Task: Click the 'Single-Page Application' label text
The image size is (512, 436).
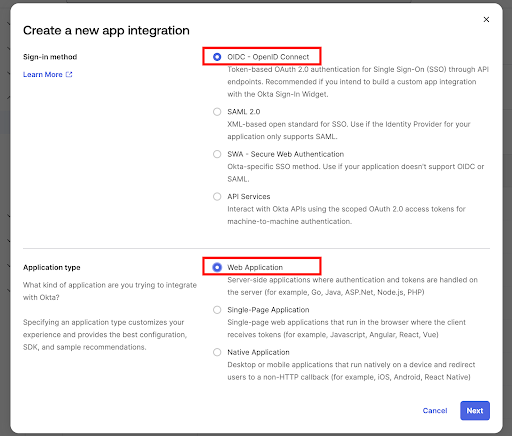Action: pos(268,310)
